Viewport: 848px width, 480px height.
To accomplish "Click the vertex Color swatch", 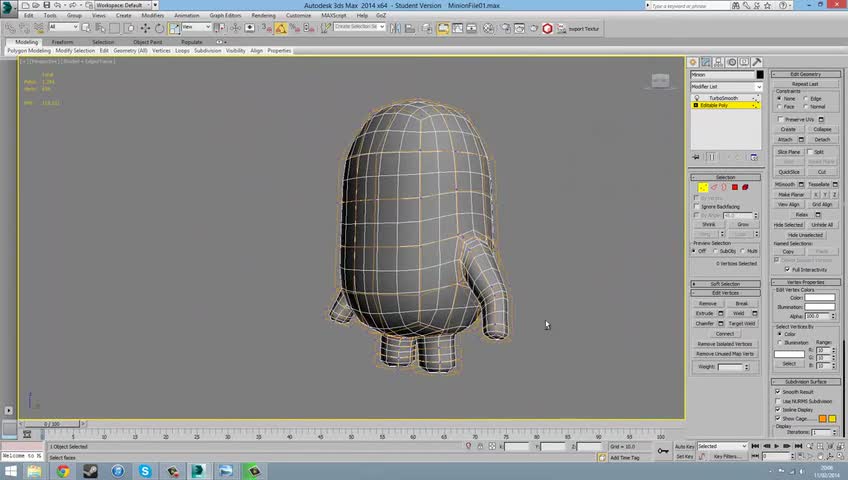I will [819, 298].
